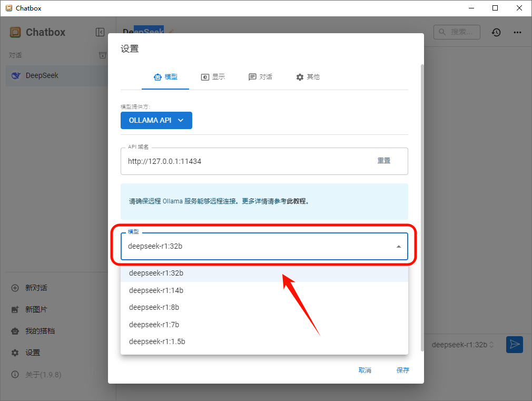Viewport: 532px width, 401px height.
Task: Click the blue send message icon
Action: point(514,345)
